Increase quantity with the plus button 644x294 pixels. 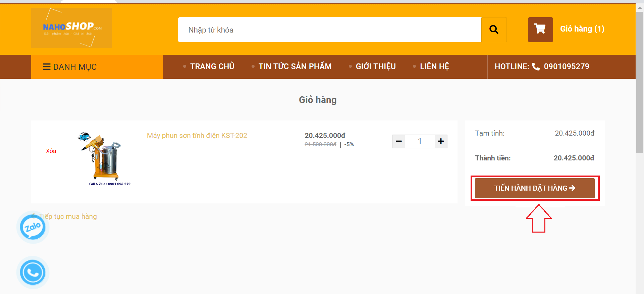[441, 141]
